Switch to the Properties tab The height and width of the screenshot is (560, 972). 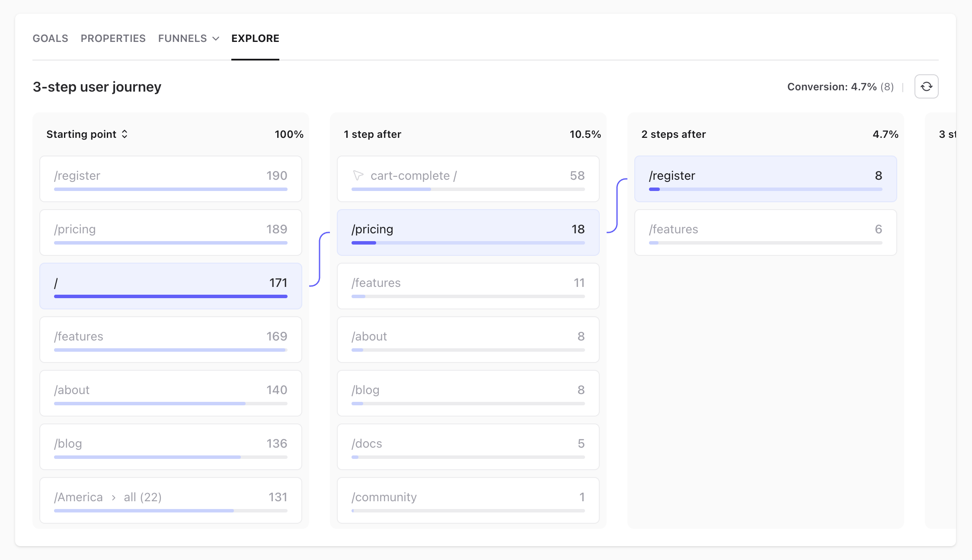pos(113,38)
